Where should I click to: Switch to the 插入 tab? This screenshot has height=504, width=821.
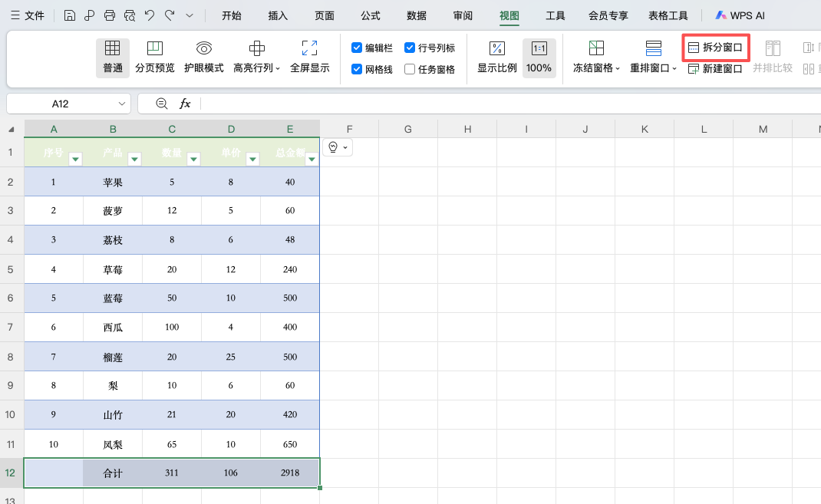coord(278,15)
